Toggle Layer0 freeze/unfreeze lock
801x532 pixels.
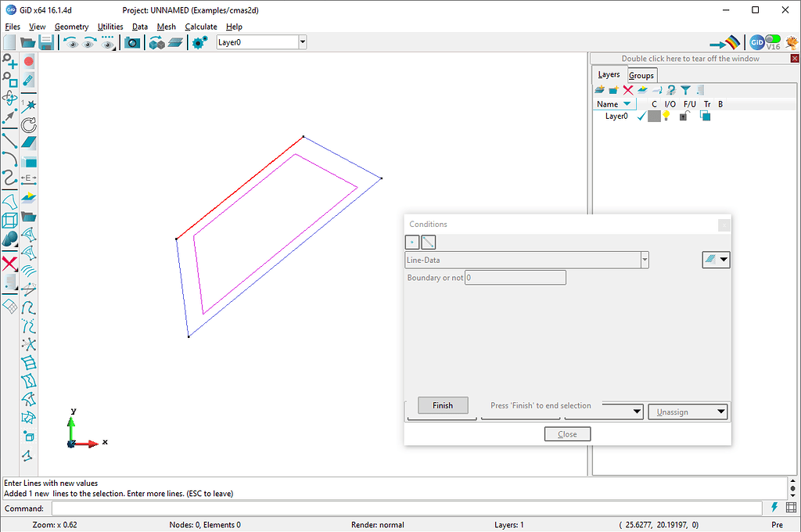pos(684,116)
